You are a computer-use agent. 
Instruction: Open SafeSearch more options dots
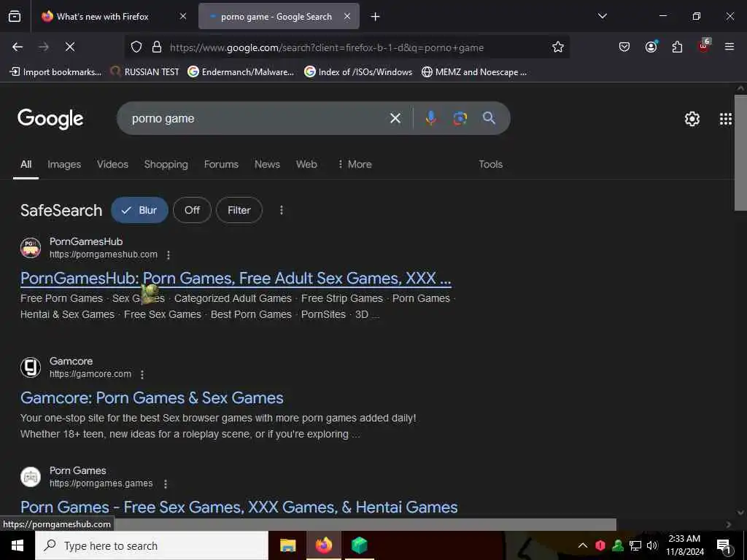[282, 210]
